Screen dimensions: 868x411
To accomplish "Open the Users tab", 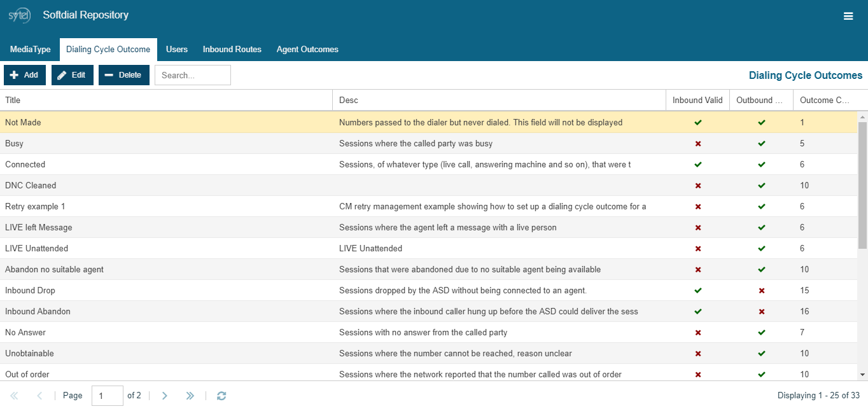I will [x=177, y=50].
